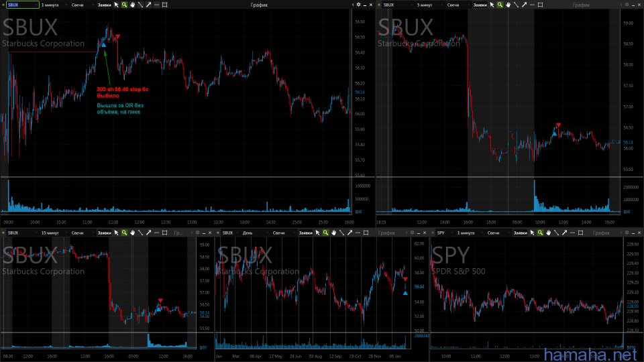Click red annotation '300 sh 56.48 stop 6c'
The height and width of the screenshot is (362, 644).
pos(122,89)
